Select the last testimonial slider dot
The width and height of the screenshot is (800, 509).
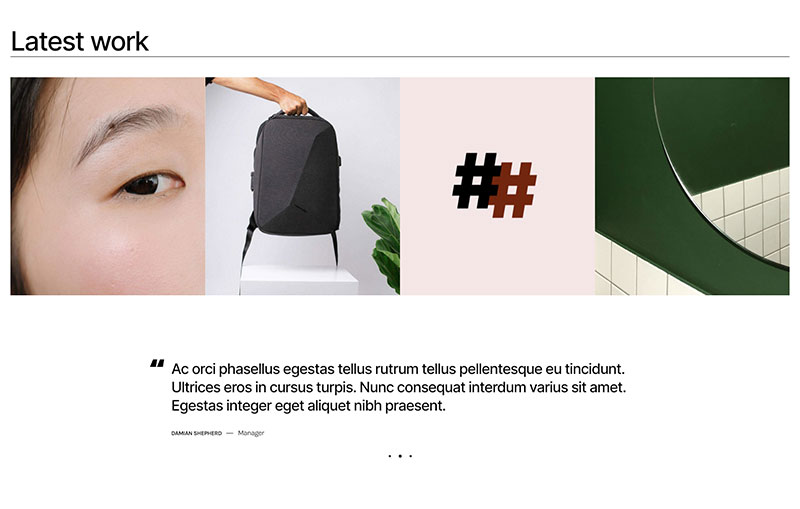[411, 456]
